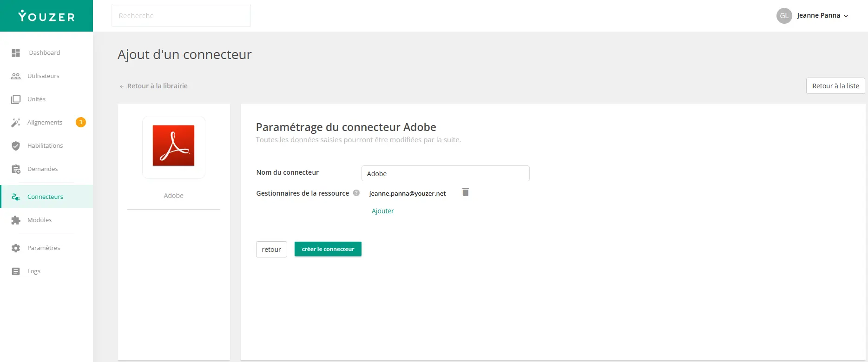Click the Nom du connecteur input field
Image resolution: width=868 pixels, height=362 pixels.
tap(446, 173)
